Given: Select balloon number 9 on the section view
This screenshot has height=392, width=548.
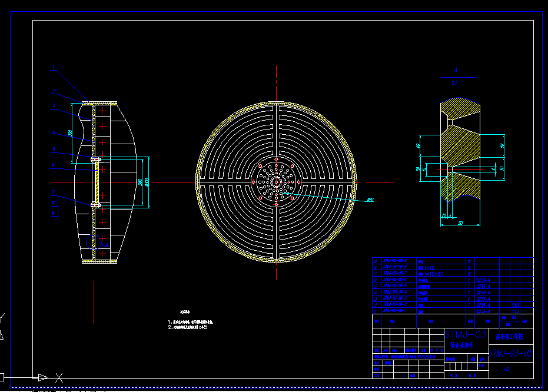Looking at the screenshot, I should tap(53, 212).
